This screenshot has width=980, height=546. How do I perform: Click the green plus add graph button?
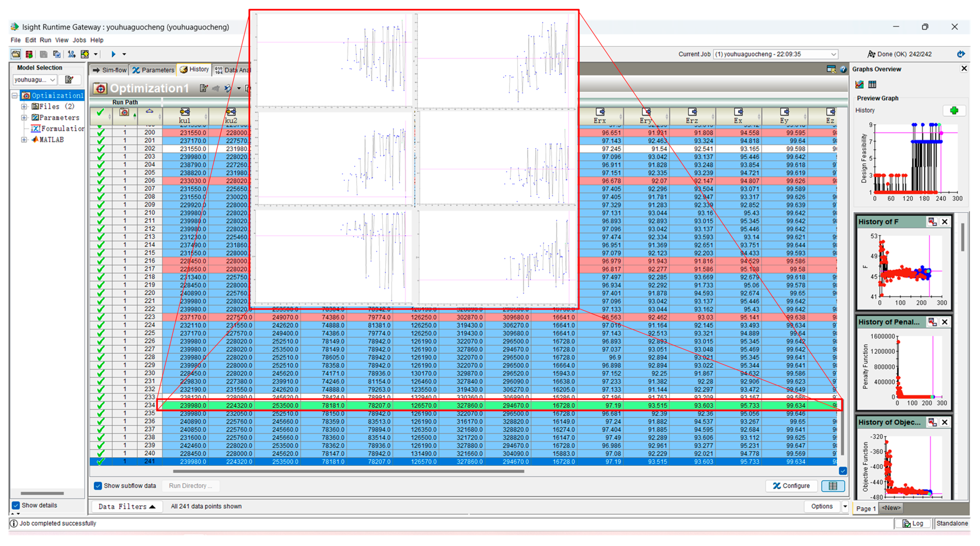(954, 111)
